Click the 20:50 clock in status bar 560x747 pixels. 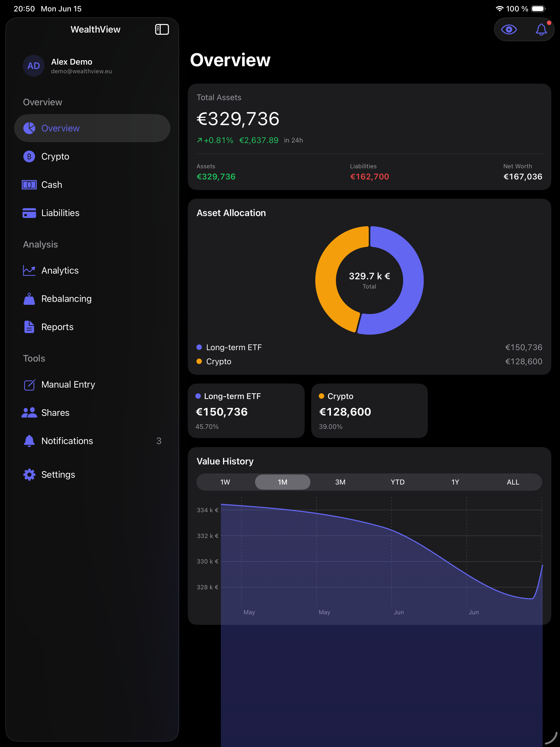[24, 9]
